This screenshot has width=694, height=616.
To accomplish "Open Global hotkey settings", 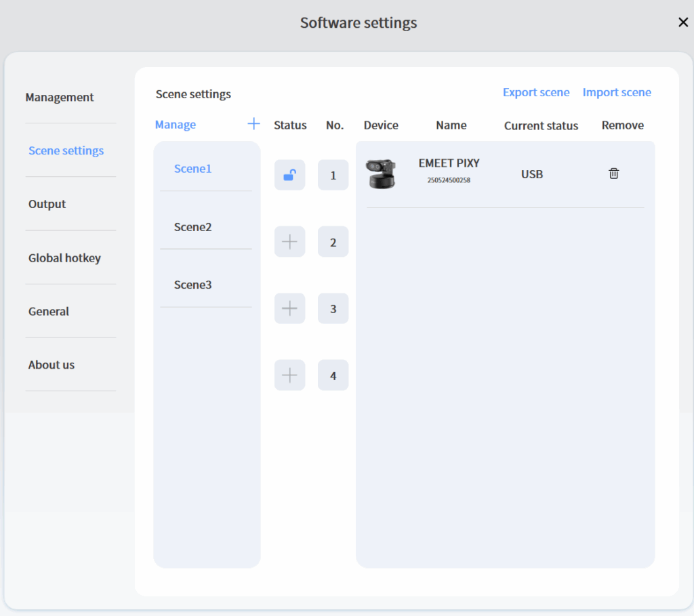I will (x=64, y=258).
